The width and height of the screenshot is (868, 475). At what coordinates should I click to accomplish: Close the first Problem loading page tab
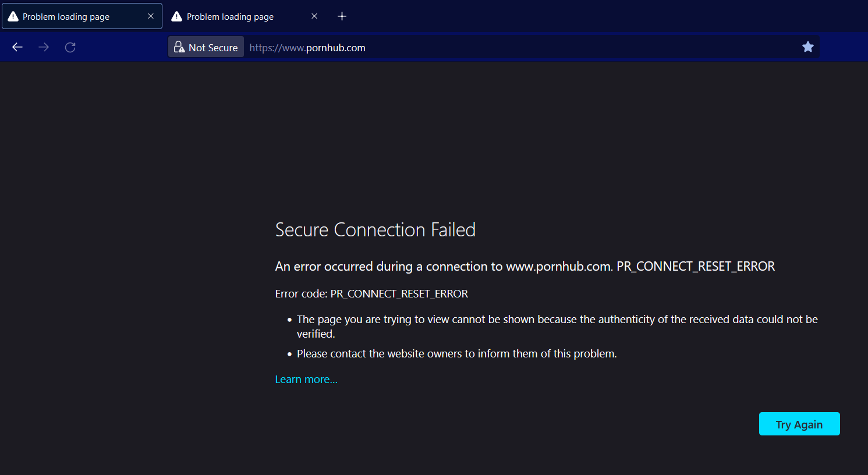coord(150,16)
